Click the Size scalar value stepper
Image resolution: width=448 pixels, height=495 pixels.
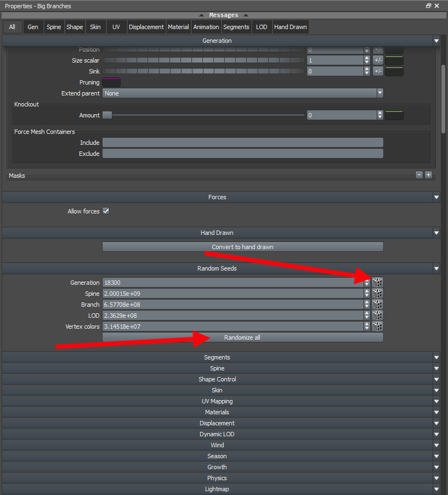point(367,60)
